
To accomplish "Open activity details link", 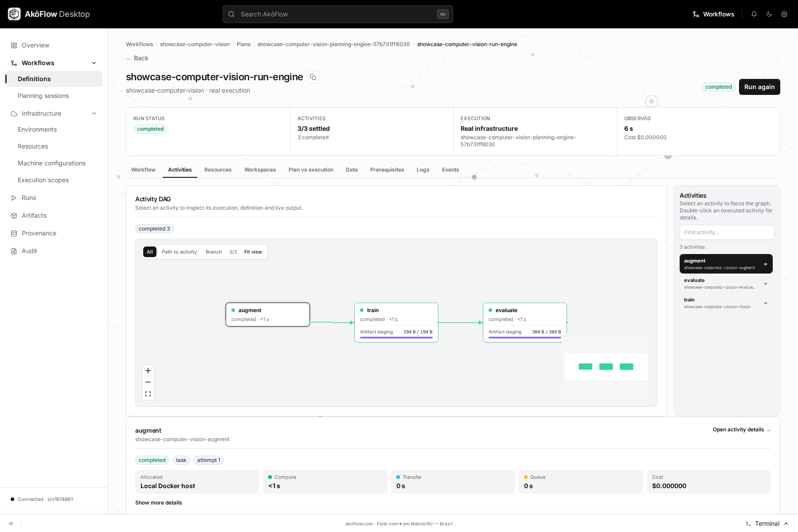I will tap(741, 430).
